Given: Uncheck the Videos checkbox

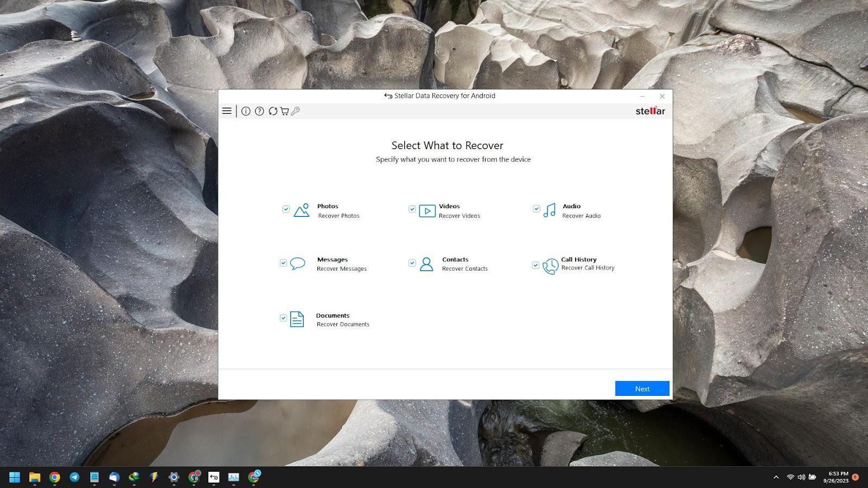Looking at the screenshot, I should [412, 209].
